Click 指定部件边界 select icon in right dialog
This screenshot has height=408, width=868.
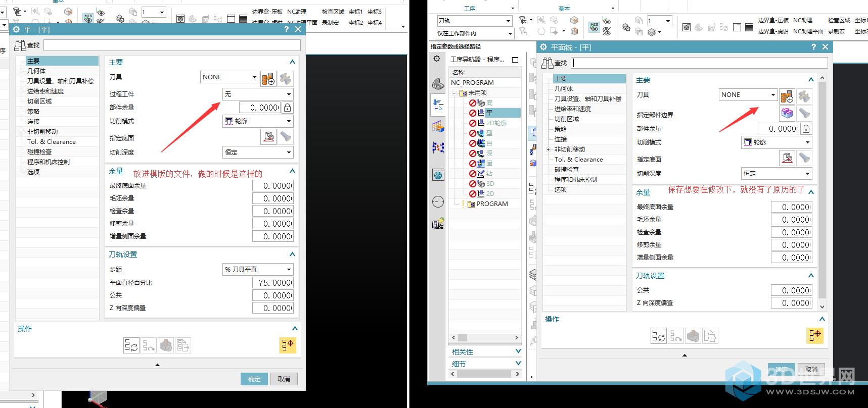point(787,114)
